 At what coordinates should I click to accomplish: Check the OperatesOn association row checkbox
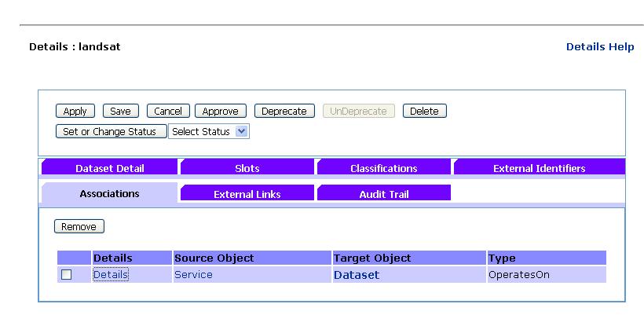point(67,275)
